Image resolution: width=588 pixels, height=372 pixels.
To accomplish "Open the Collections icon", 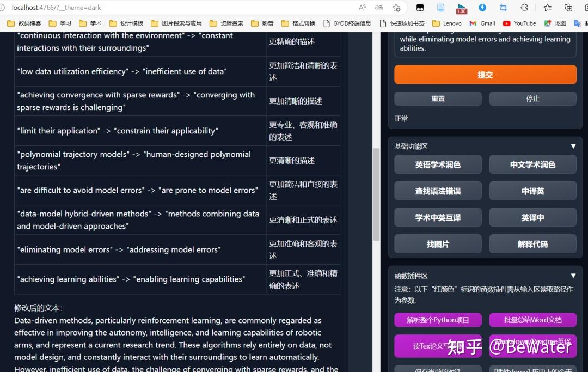I will (568, 8).
